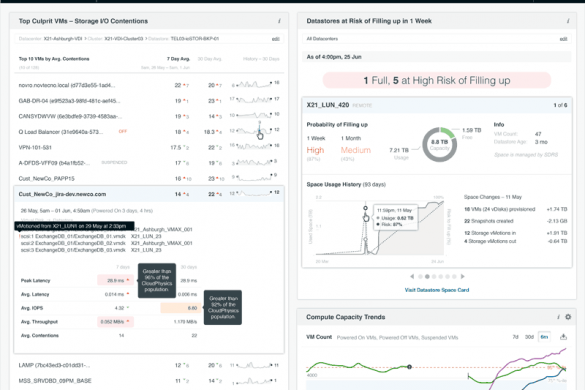This screenshot has height=390, width=585.
Task: Click the '1 Full, 5 at High Risk' banner
Action: click(x=437, y=80)
